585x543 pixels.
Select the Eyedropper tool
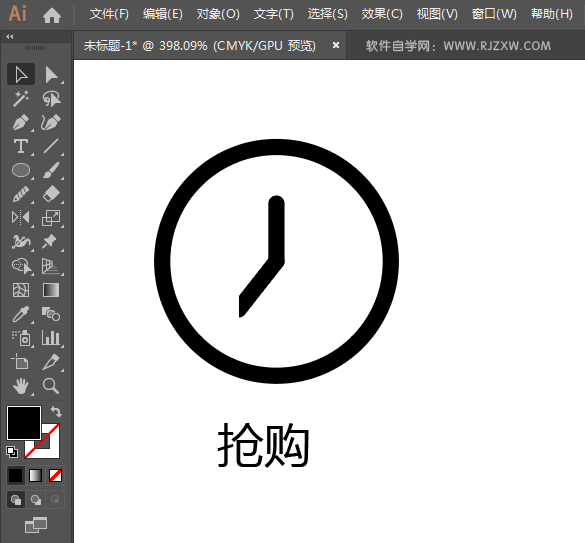click(x=21, y=314)
